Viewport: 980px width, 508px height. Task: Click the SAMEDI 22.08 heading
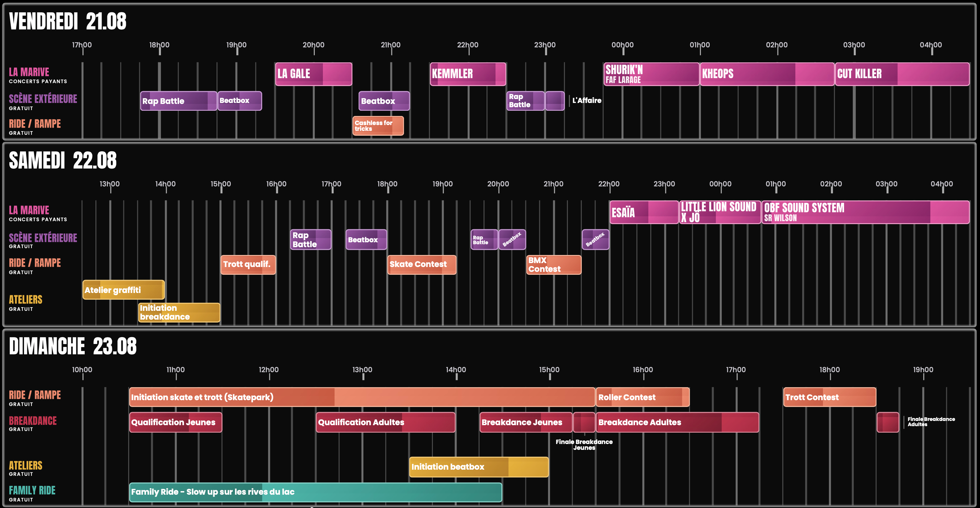click(63, 160)
